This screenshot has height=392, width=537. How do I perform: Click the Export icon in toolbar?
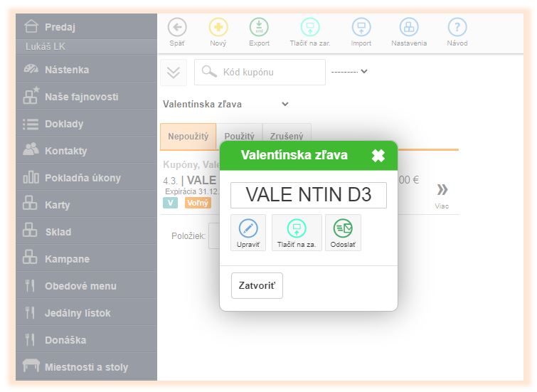259,28
